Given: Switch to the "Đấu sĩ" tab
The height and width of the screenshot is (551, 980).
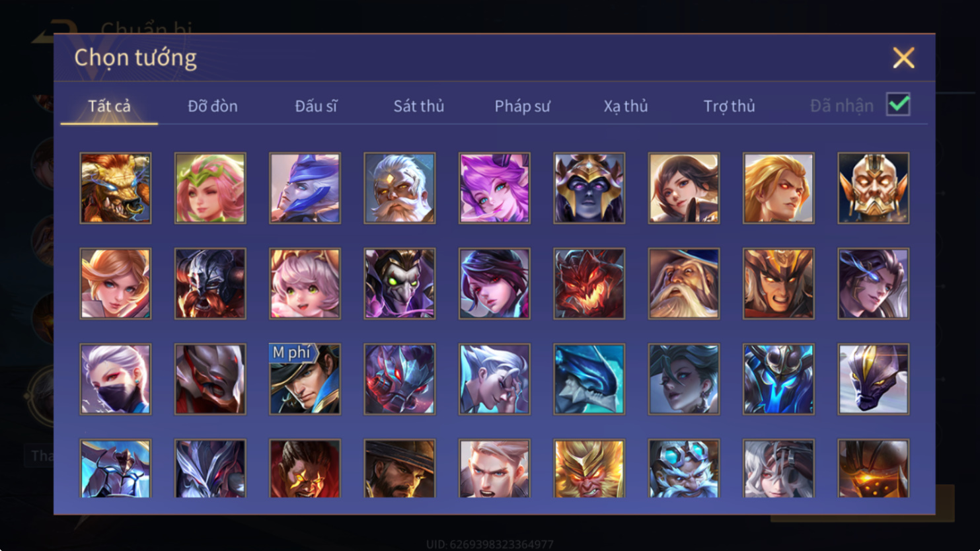Looking at the screenshot, I should click(316, 106).
